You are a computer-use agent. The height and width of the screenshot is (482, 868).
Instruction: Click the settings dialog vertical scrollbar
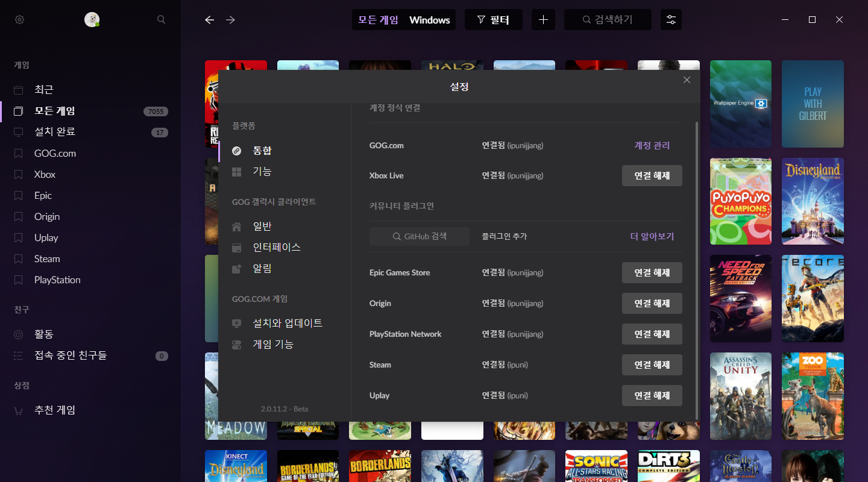697,270
